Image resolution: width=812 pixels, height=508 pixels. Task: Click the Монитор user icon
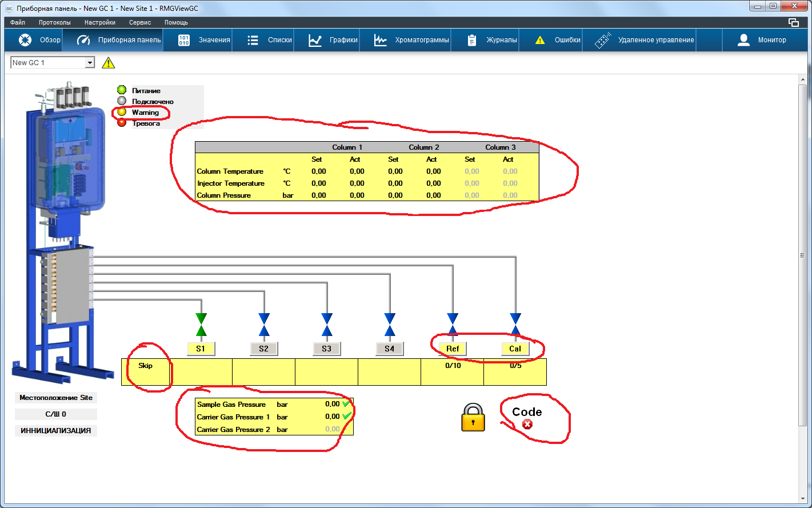pyautogui.click(x=743, y=40)
